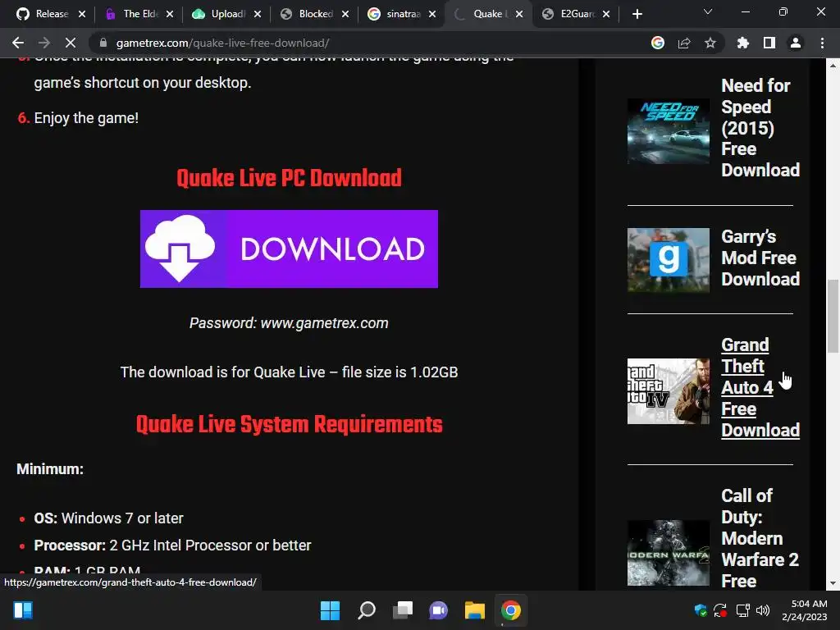Click the scrollbar up arrow
This screenshot has height=630, width=840.
pyautogui.click(x=833, y=66)
